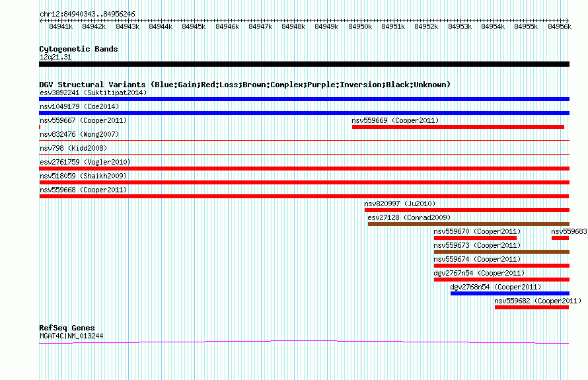The image size is (588, 380).
Task: Click the nsv559674 (Cooper2011) label
Action: [x=477, y=259]
